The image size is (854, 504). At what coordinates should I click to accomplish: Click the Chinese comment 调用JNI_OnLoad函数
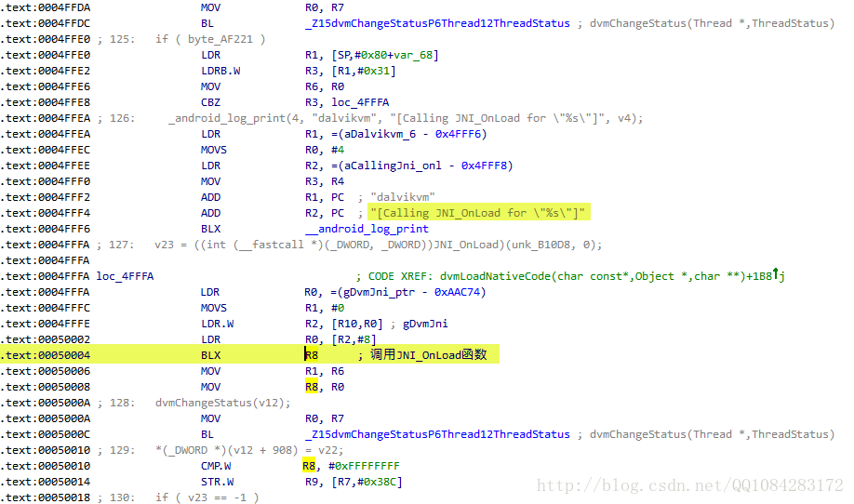pos(429,355)
